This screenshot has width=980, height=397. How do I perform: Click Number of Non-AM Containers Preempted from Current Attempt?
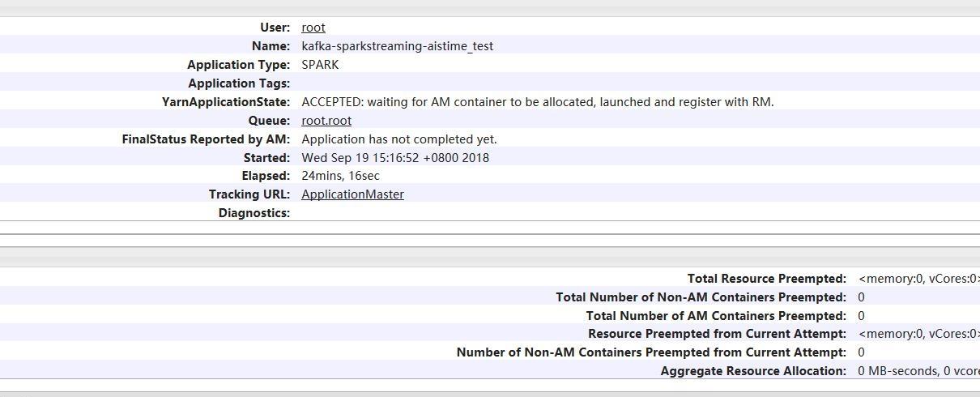pos(652,352)
